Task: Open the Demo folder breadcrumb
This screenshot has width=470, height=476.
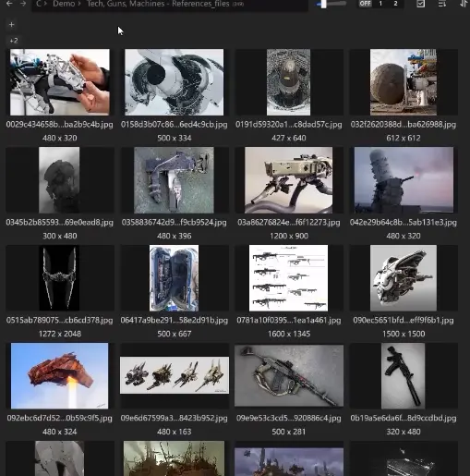Action: [64, 4]
